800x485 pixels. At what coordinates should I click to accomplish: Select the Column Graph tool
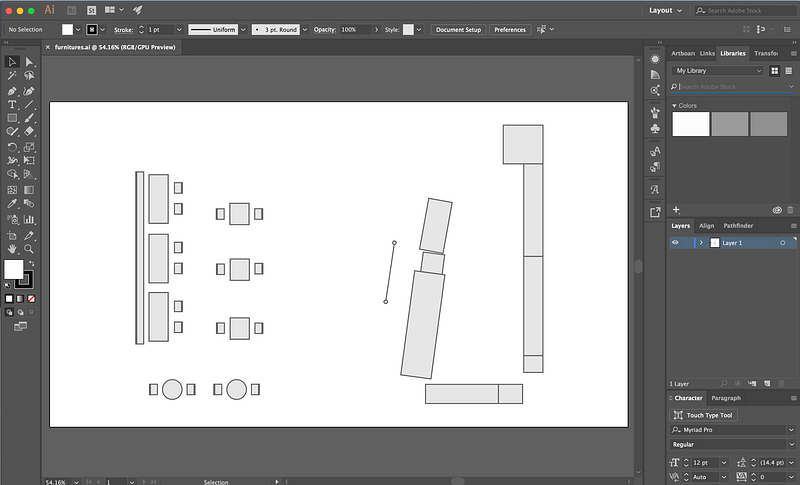[x=29, y=219]
